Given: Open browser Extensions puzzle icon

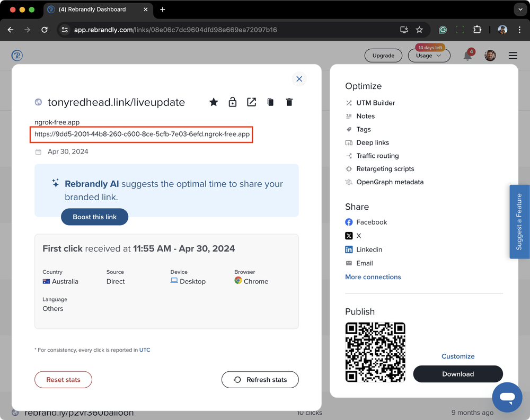Looking at the screenshot, I should [x=477, y=30].
